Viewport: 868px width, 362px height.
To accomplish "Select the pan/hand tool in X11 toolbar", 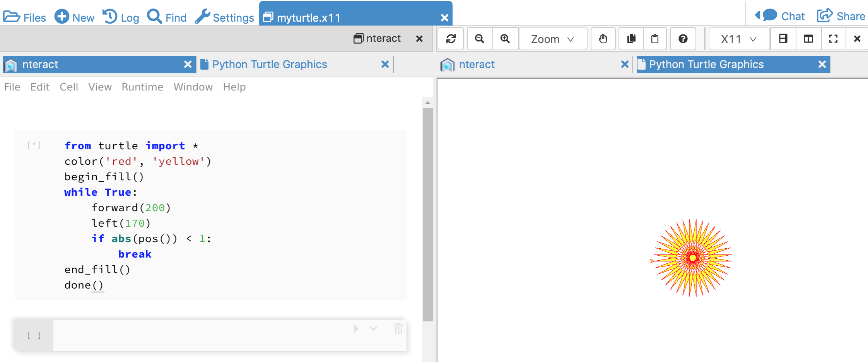I will pyautogui.click(x=603, y=39).
